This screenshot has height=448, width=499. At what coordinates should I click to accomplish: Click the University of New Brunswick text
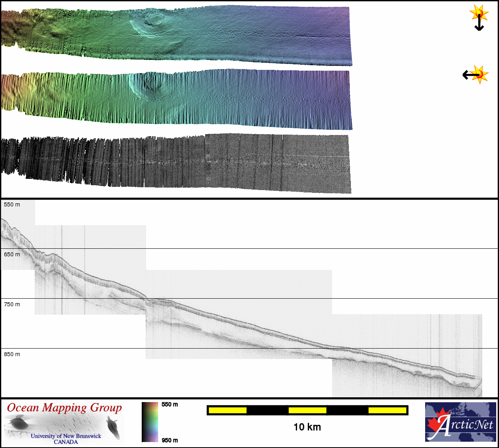point(66,436)
